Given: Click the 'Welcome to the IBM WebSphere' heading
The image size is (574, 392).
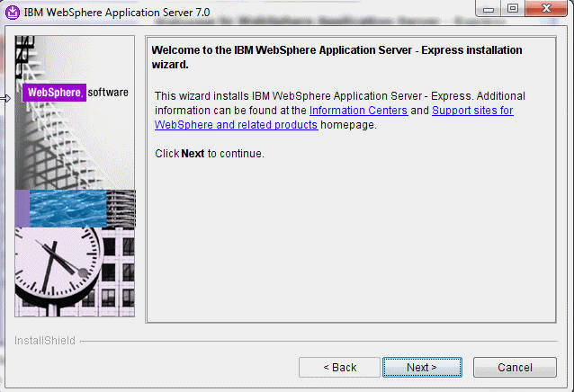Looking at the screenshot, I should (336, 57).
